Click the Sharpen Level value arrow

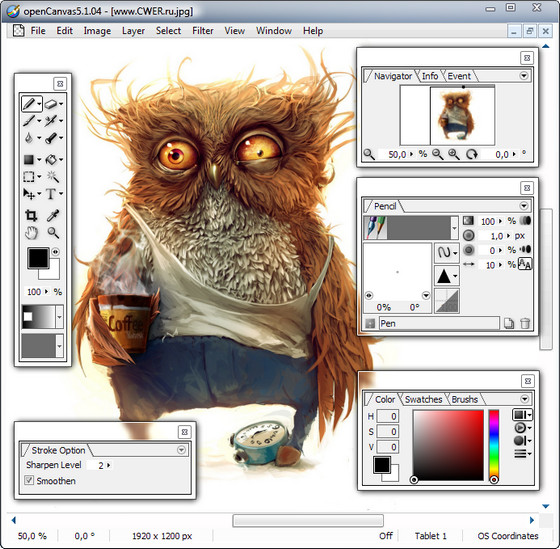coord(109,465)
